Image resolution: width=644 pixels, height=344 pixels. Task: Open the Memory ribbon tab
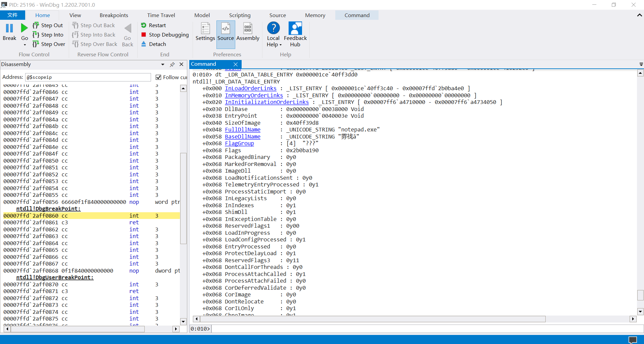click(x=315, y=15)
